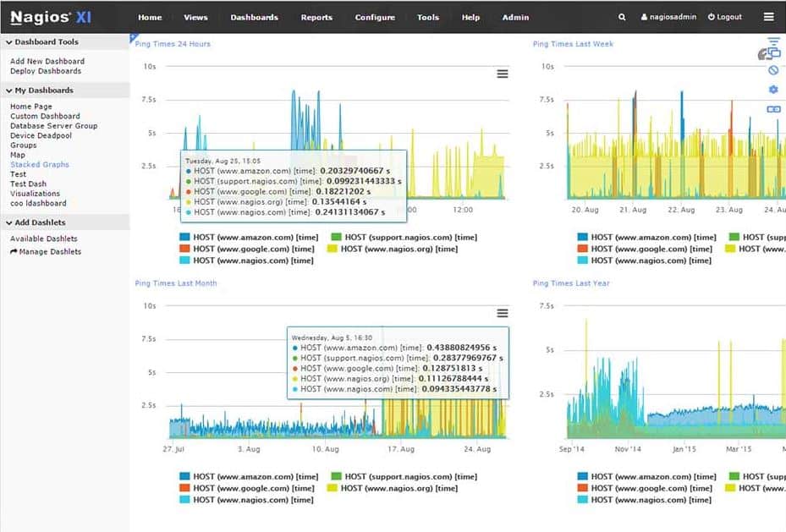Toggle www.nagios.com series in 24 Hours legend

point(246,261)
